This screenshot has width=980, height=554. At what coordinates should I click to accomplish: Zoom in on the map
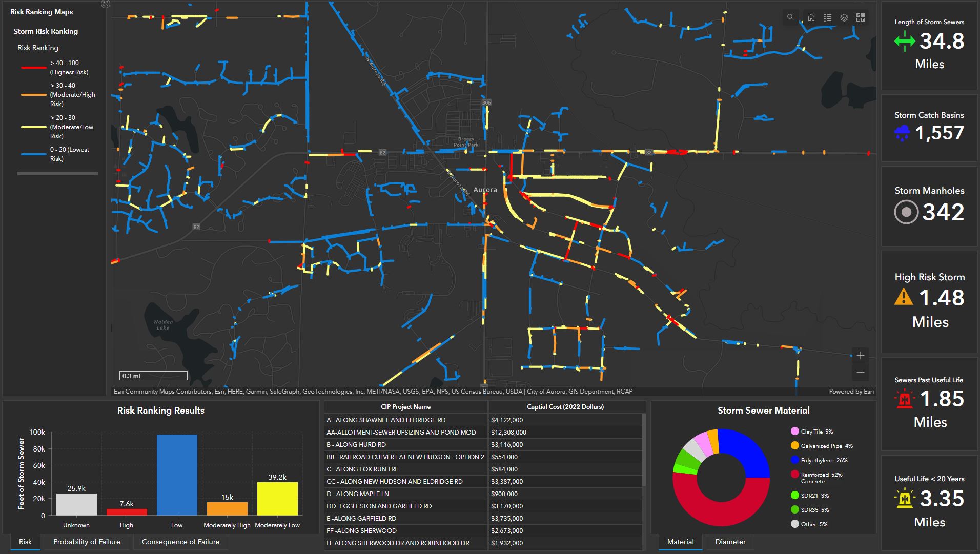tap(860, 356)
